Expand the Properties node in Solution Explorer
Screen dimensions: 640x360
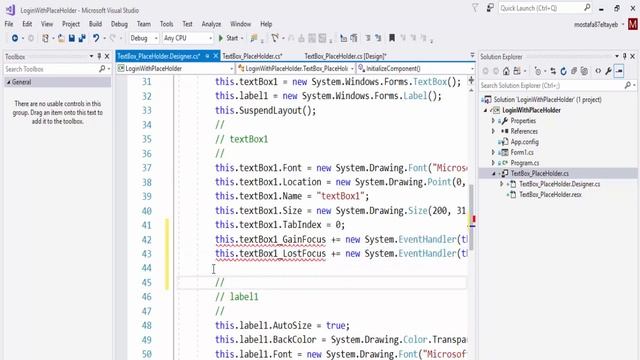493,121
